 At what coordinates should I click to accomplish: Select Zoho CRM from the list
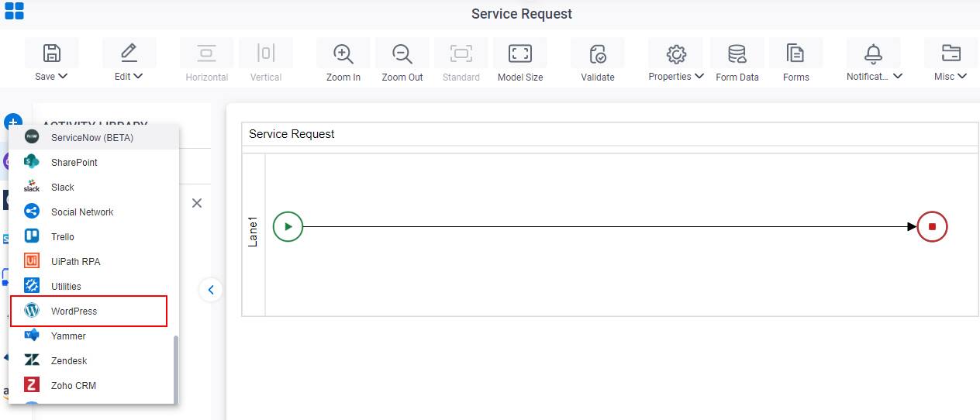coord(94,385)
